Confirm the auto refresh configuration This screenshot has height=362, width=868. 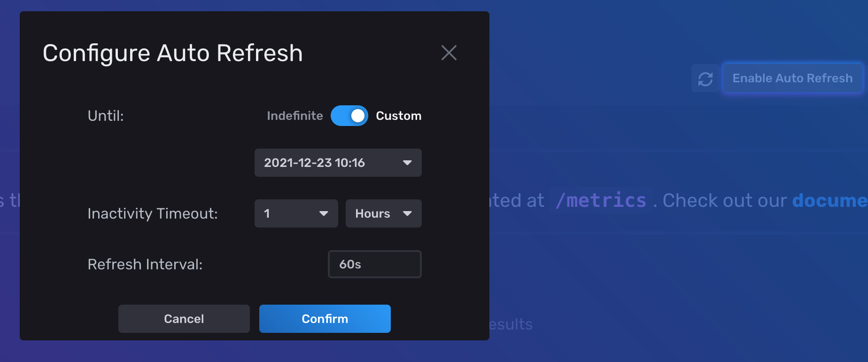pos(325,318)
